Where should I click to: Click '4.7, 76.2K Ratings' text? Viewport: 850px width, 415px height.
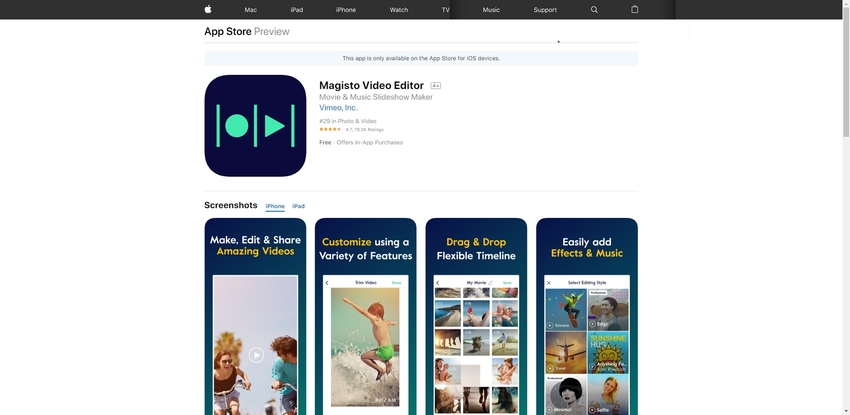click(364, 130)
